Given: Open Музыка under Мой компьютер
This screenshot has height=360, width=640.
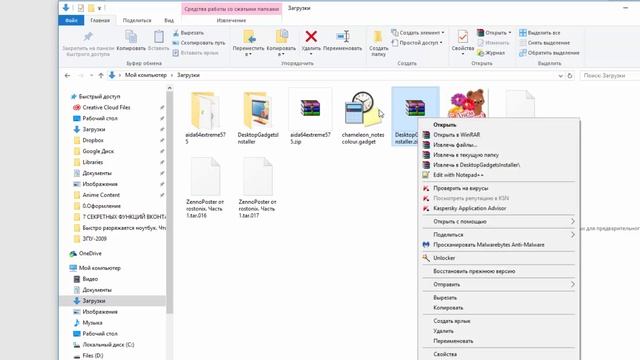Looking at the screenshot, I should pyautogui.click(x=92, y=322).
